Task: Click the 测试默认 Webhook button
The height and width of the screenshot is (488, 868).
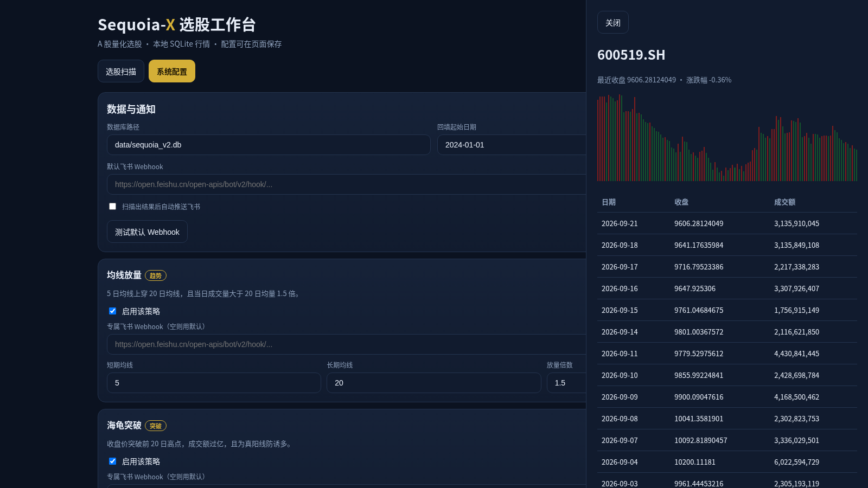Action: click(x=147, y=232)
